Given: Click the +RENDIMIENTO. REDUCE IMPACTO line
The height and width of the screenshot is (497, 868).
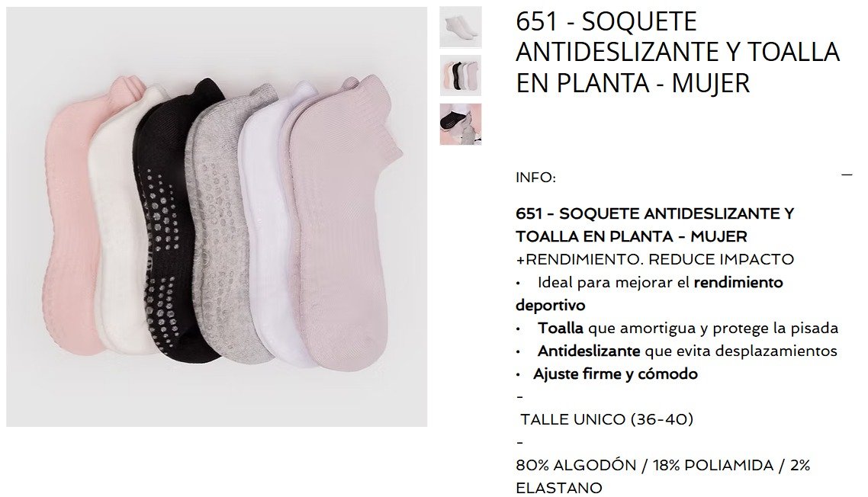Looking at the screenshot, I should pos(654,259).
